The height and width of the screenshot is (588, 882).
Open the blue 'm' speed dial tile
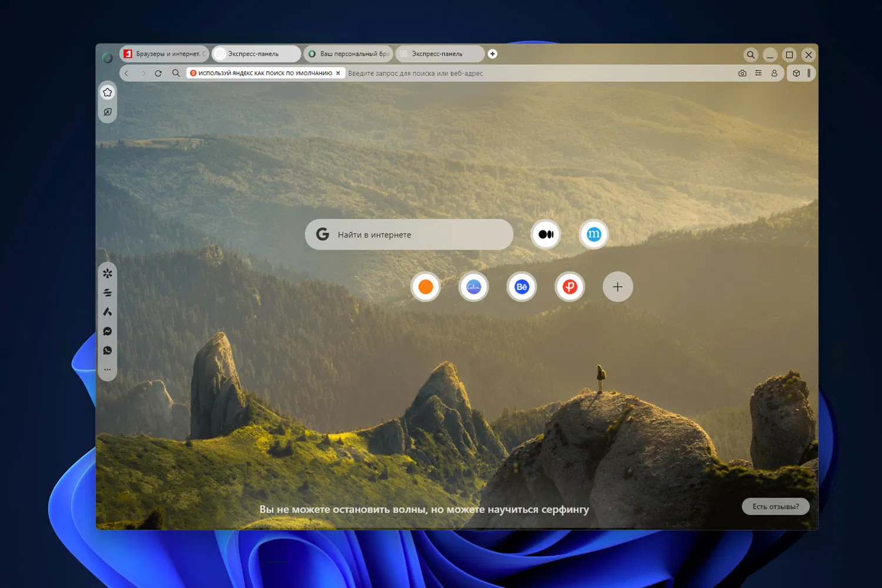point(594,234)
